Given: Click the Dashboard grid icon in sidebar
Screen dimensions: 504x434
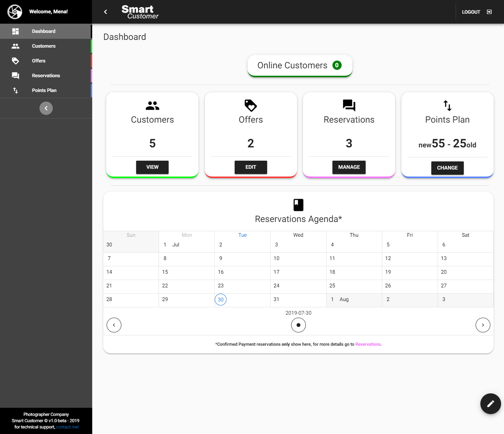Looking at the screenshot, I should [15, 31].
